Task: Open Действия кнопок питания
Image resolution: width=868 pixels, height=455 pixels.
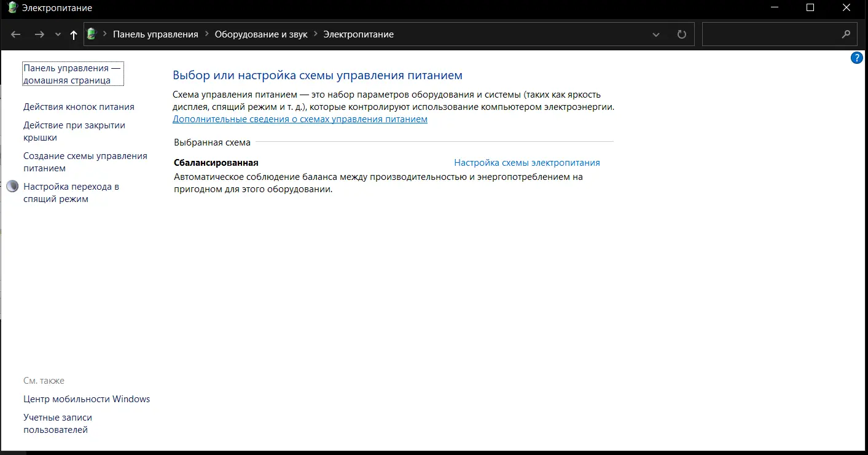Action: tap(79, 107)
